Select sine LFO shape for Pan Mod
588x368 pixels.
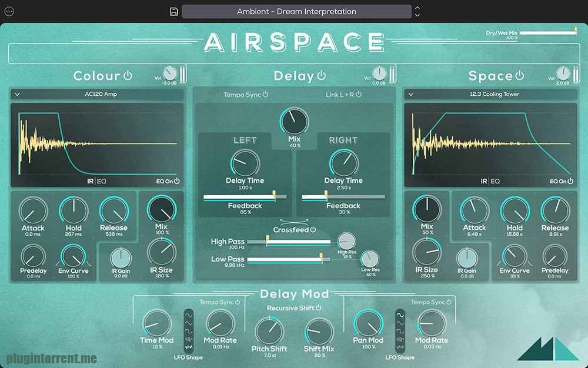point(400,315)
